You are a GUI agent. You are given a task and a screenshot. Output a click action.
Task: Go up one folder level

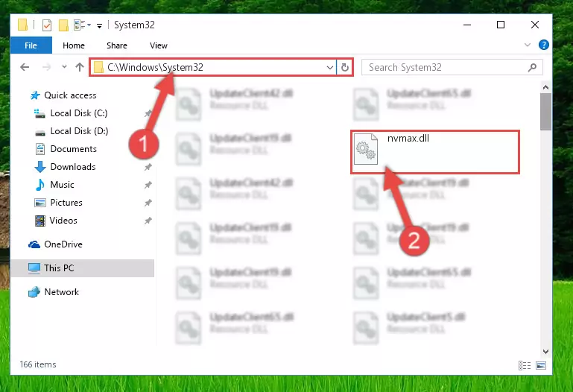(x=79, y=67)
